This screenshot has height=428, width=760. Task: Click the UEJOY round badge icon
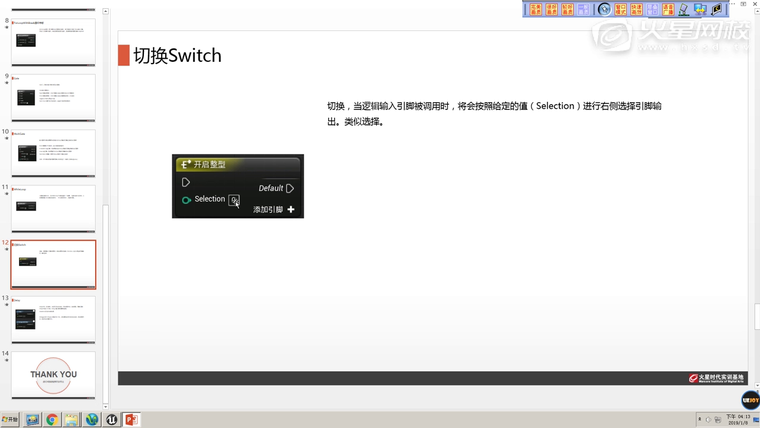click(749, 400)
